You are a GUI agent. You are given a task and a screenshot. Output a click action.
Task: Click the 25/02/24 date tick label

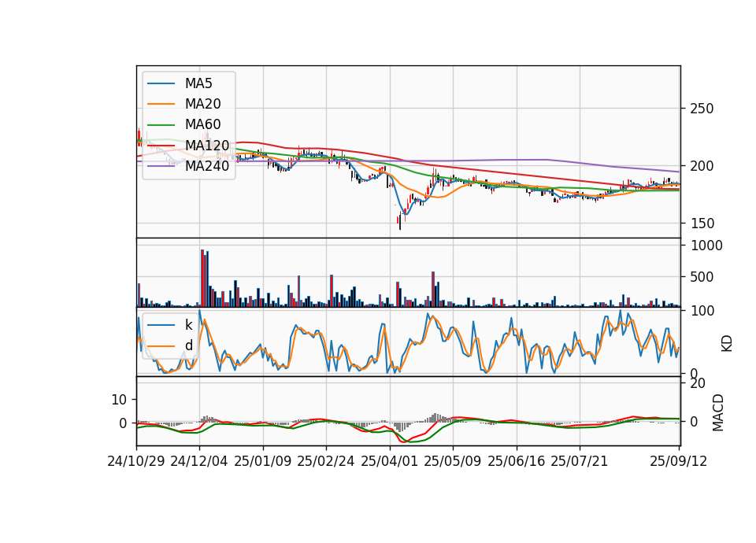coord(326,461)
